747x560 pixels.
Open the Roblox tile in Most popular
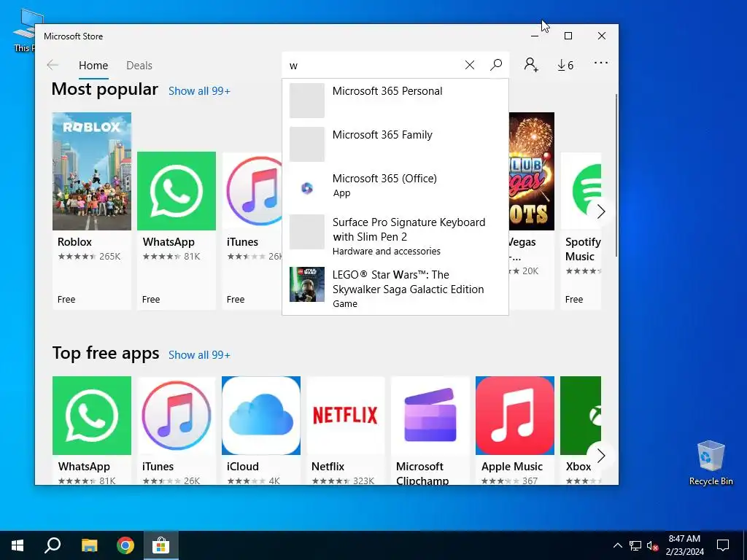[x=91, y=211]
